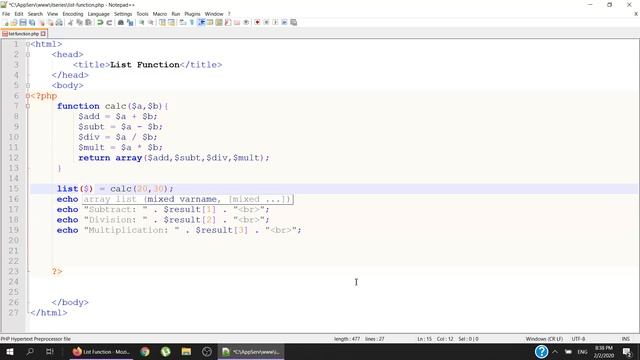Click the Playback macro icon
The width and height of the screenshot is (640, 360).
click(x=275, y=22)
